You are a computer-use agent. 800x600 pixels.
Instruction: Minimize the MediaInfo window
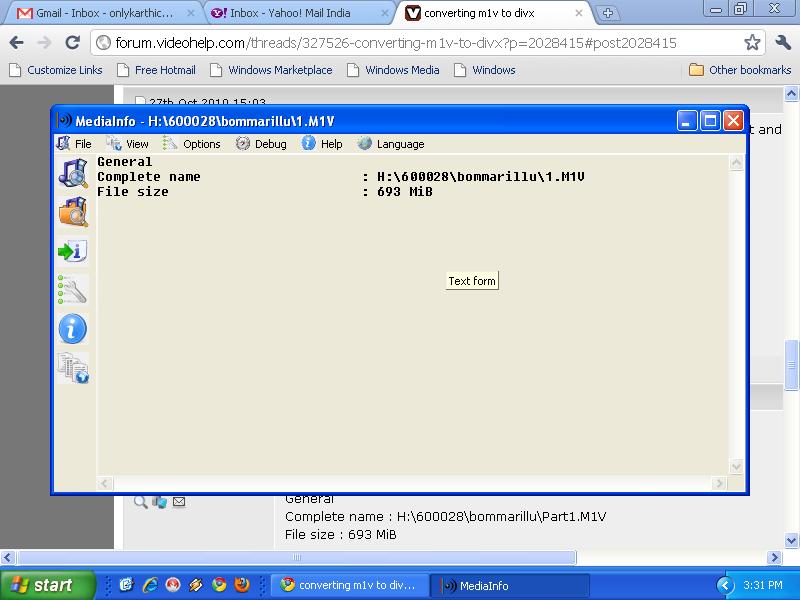[687, 121]
